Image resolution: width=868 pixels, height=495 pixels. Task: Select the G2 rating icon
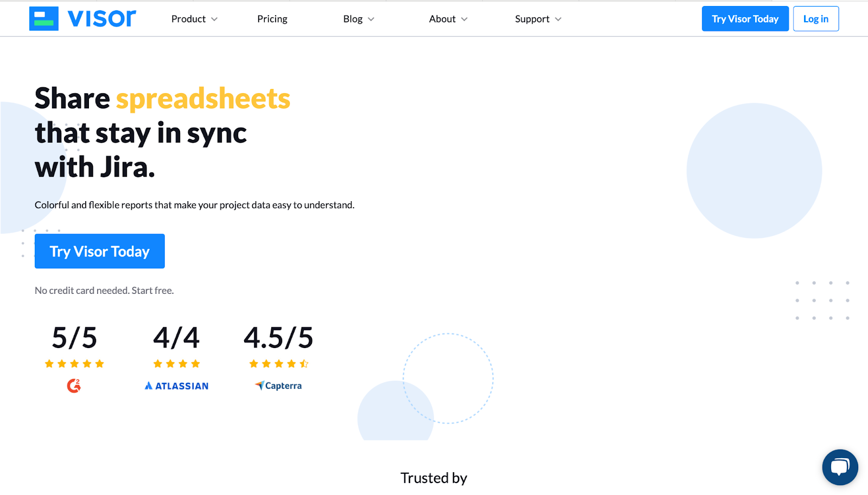[73, 385]
